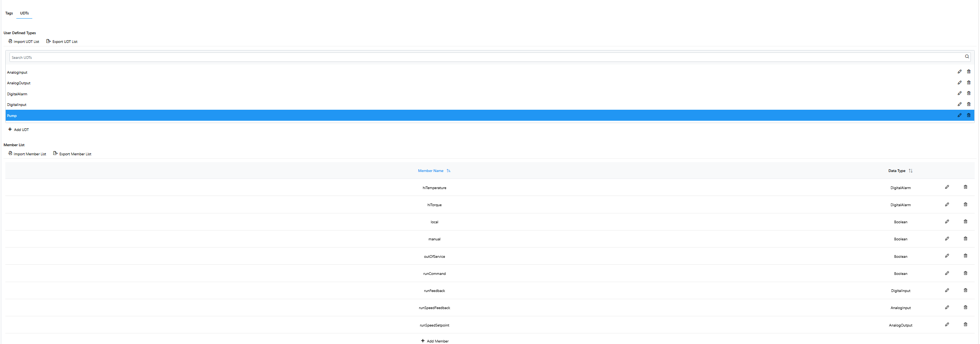Click the outOfService member name
This screenshot has width=980, height=344.
[435, 257]
